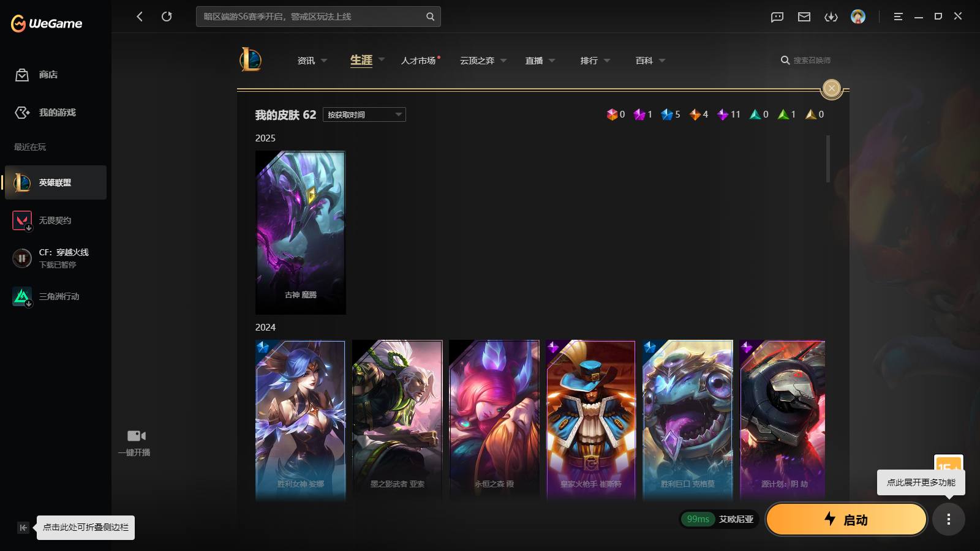
Task: Select the 艾欧尼亚 server button
Action: click(x=720, y=519)
